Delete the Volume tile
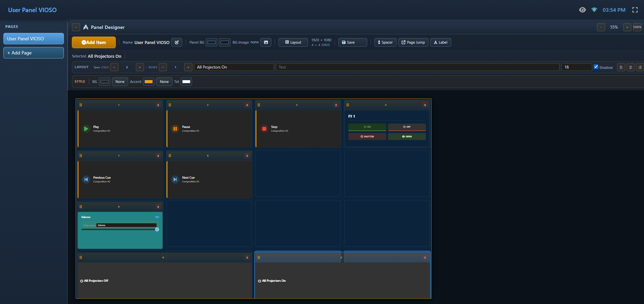Image resolution: width=644 pixels, height=304 pixels. (158, 207)
